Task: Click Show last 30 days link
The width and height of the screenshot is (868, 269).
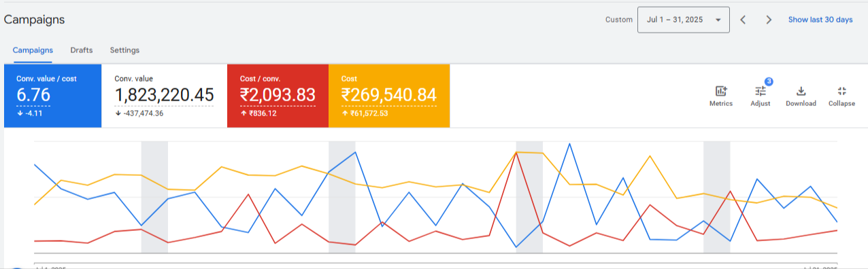Action: click(820, 20)
